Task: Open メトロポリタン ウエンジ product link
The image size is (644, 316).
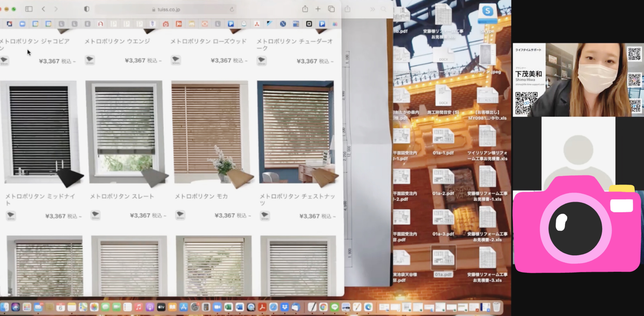Action: [117, 41]
